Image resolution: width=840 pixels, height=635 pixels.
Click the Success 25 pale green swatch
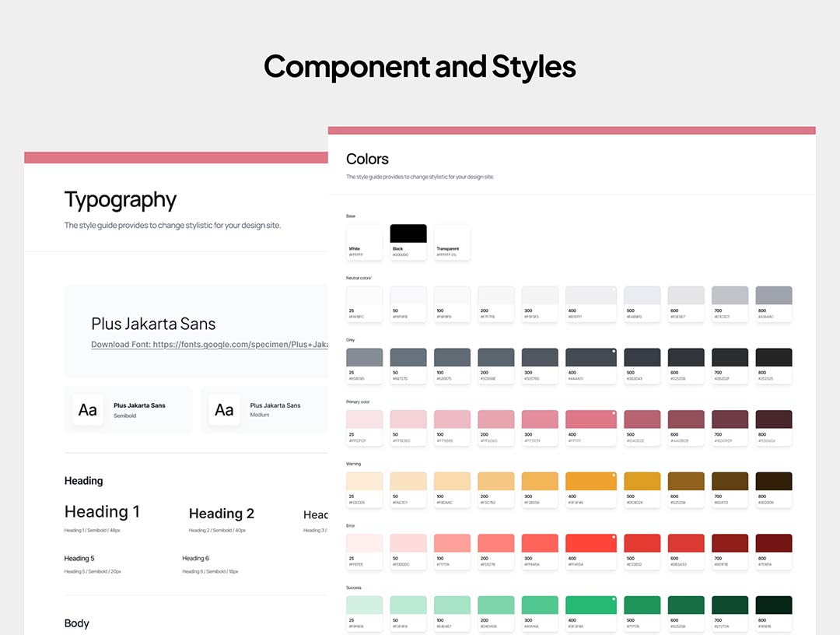click(364, 605)
